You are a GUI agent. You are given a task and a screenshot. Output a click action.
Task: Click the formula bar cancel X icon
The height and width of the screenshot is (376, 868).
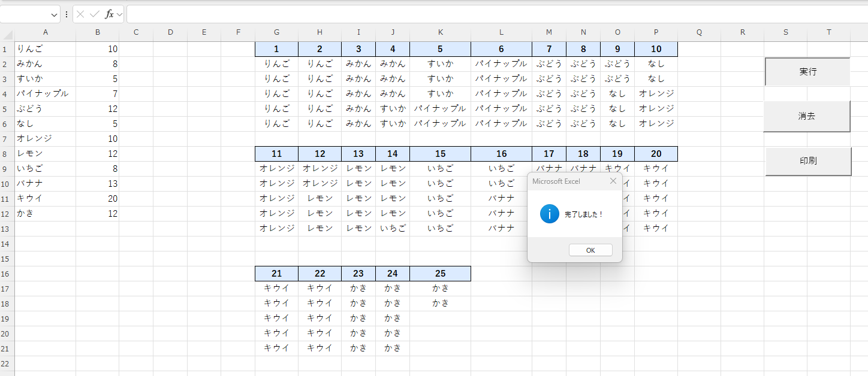80,14
